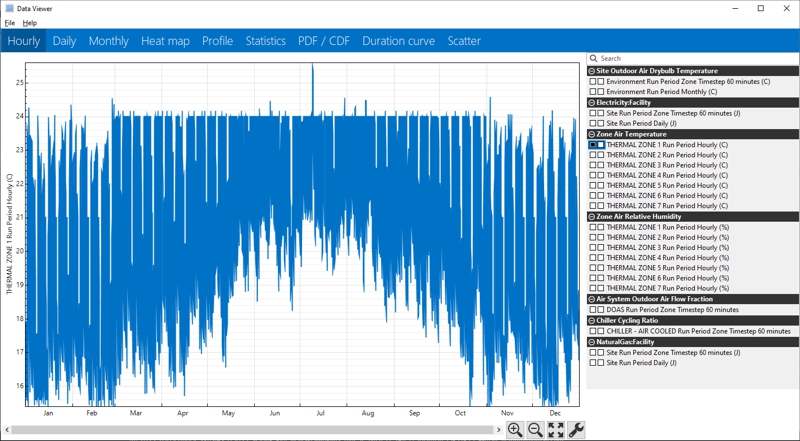Click the left arrow on the horizontal scrollbar
Screen dimensions: 800x441
[7, 430]
